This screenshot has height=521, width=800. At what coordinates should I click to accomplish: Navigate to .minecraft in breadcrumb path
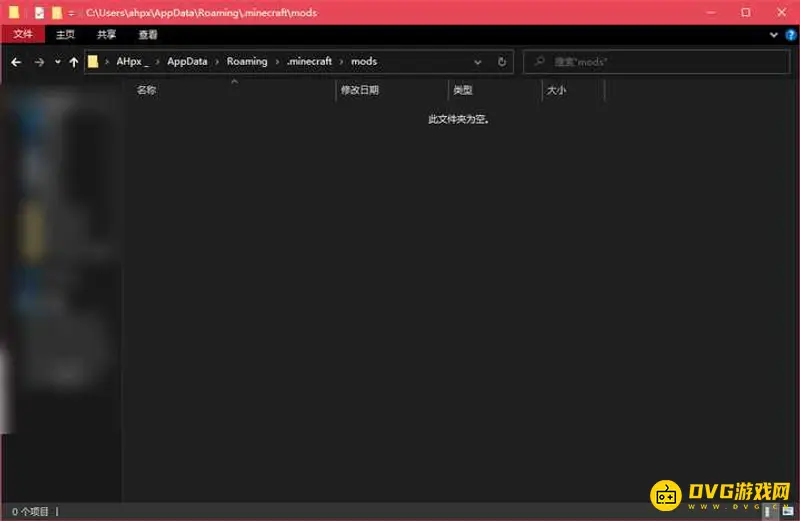point(309,62)
